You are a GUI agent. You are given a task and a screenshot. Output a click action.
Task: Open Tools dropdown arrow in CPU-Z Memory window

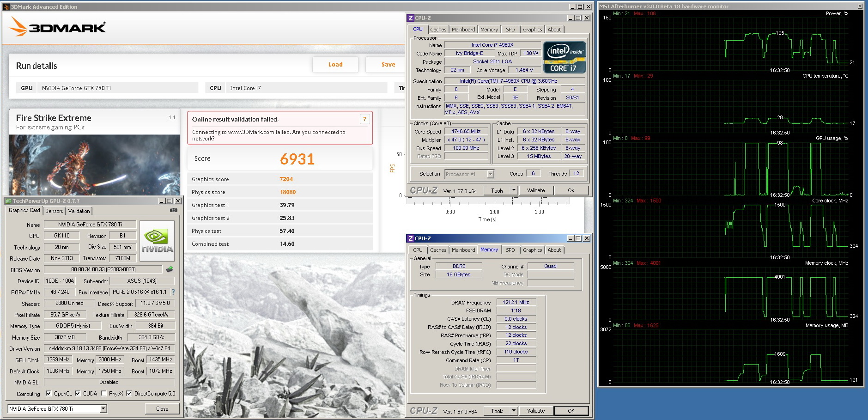514,411
